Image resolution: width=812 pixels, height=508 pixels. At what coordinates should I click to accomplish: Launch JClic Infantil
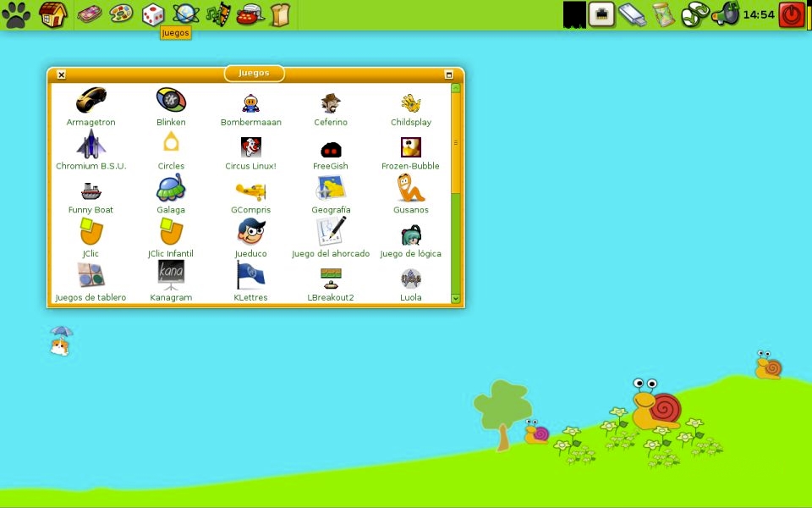coord(171,231)
